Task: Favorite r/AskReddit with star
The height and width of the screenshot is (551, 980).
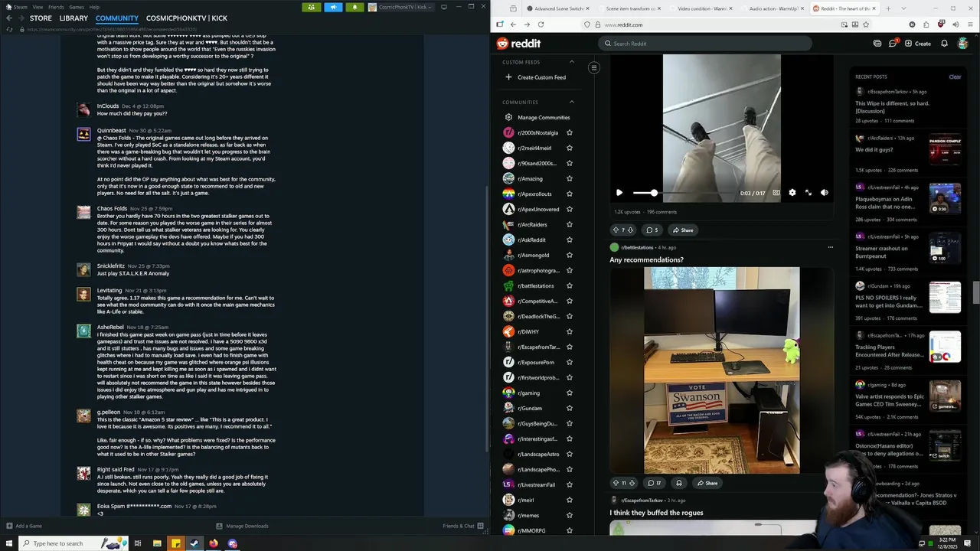Action: pos(569,240)
